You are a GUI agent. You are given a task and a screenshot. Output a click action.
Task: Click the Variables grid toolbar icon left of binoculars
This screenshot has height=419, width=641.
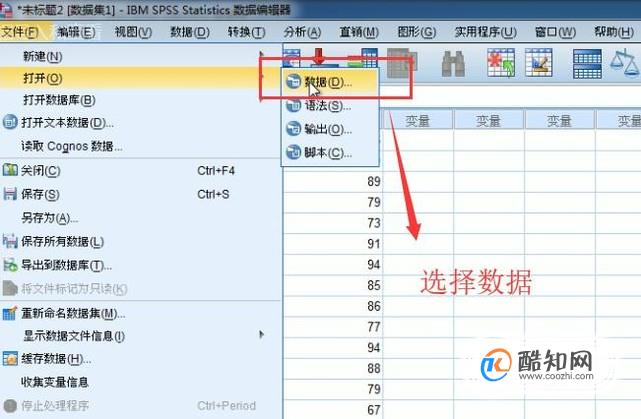pyautogui.click(x=401, y=63)
